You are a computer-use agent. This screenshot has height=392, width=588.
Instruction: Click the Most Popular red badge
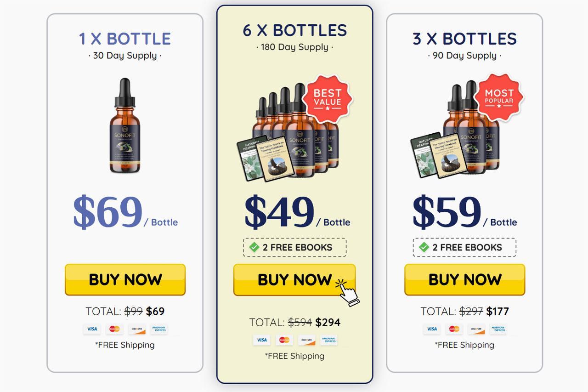[x=499, y=97]
